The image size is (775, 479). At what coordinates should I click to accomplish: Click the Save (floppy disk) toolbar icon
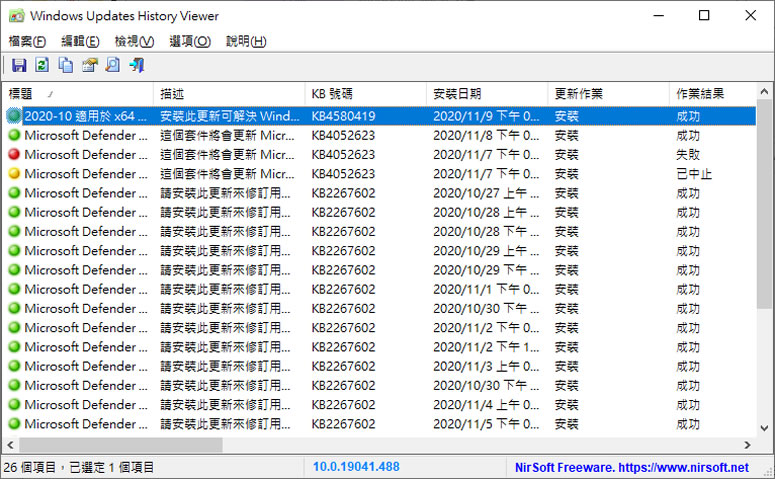pos(19,66)
